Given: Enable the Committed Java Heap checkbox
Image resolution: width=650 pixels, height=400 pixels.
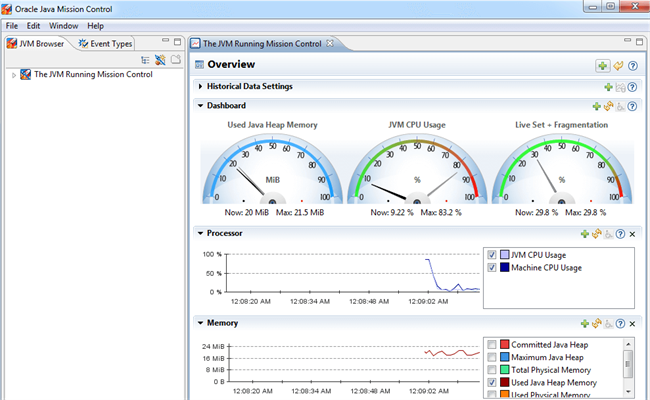Looking at the screenshot, I should (492, 345).
